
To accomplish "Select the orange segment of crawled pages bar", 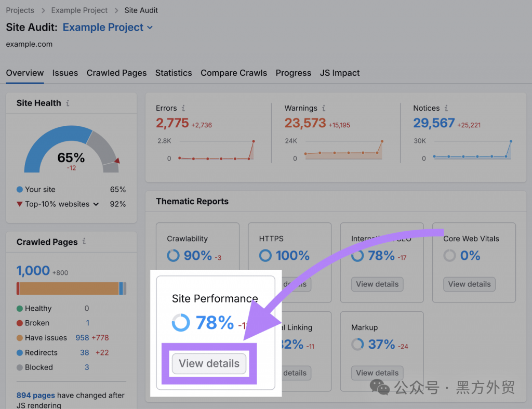I will click(69, 288).
